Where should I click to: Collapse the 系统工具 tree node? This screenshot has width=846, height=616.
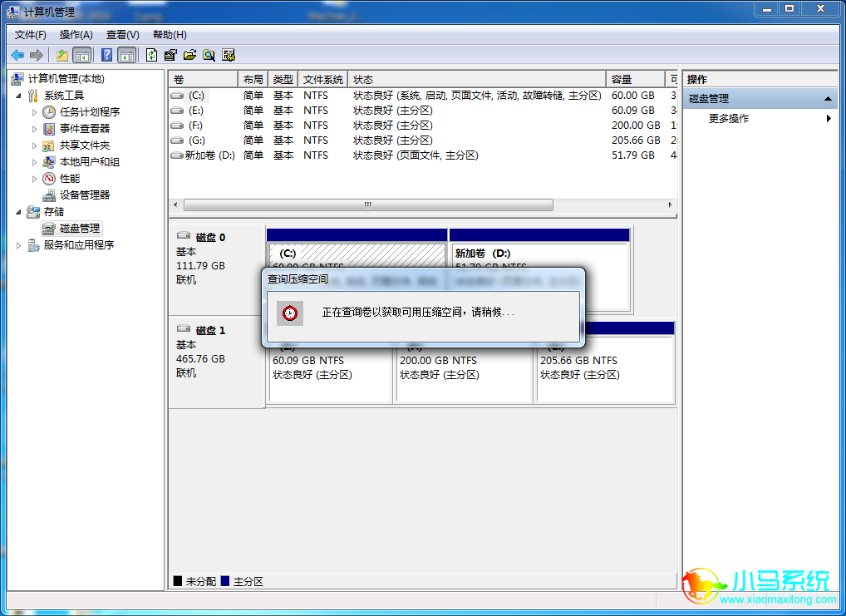[19, 96]
